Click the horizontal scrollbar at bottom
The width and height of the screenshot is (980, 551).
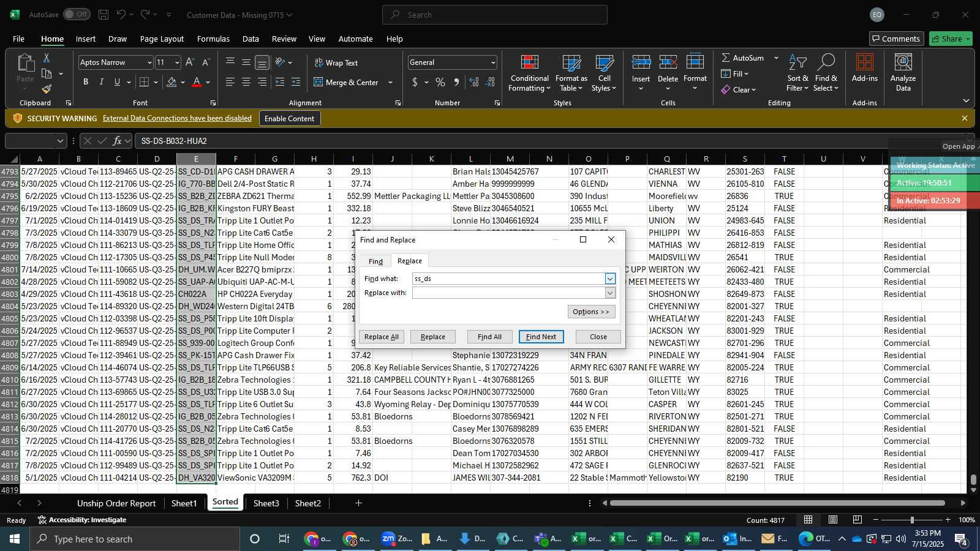coord(777,503)
